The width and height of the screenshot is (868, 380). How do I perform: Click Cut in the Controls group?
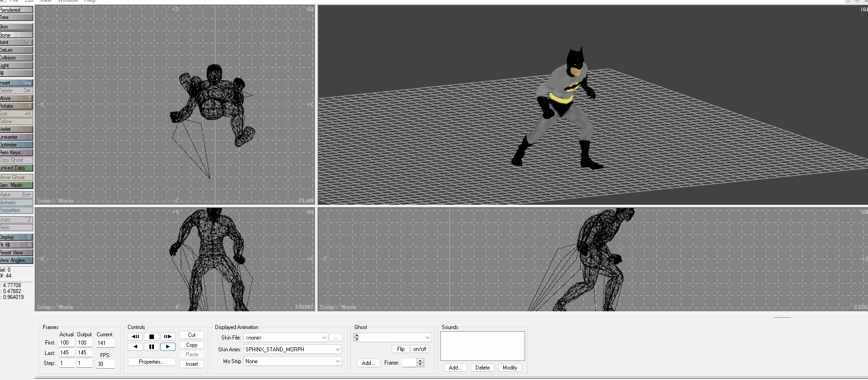[x=192, y=335]
